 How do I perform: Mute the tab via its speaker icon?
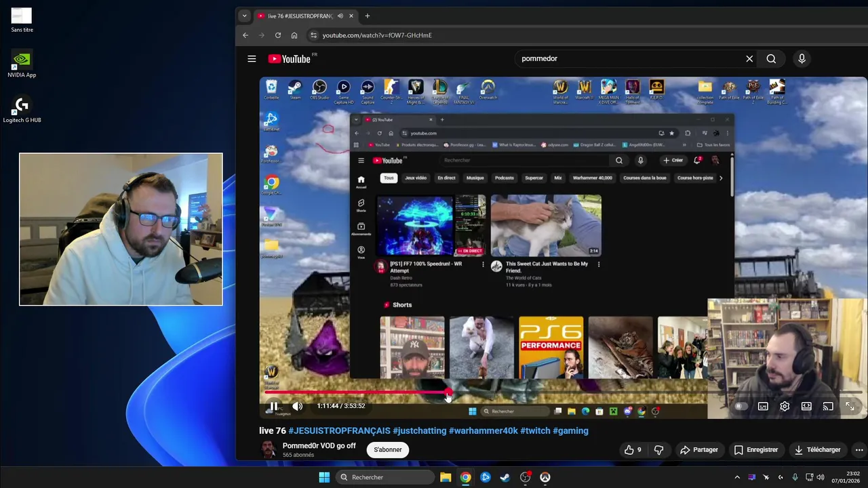340,16
